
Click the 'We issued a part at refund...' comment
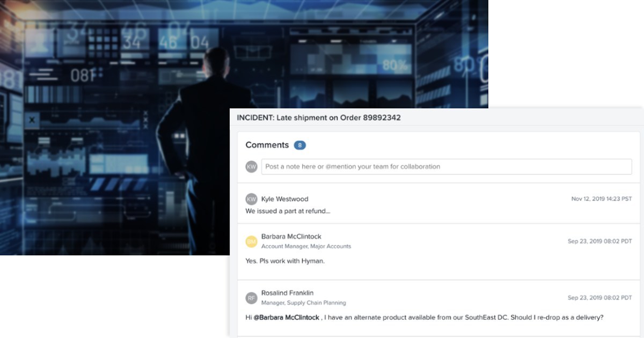click(x=288, y=211)
